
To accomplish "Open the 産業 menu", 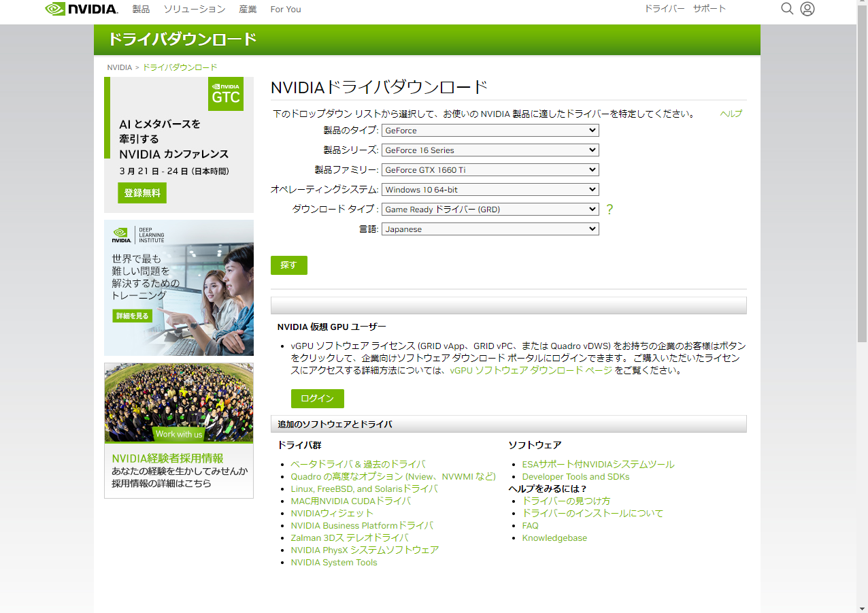I will (x=248, y=9).
